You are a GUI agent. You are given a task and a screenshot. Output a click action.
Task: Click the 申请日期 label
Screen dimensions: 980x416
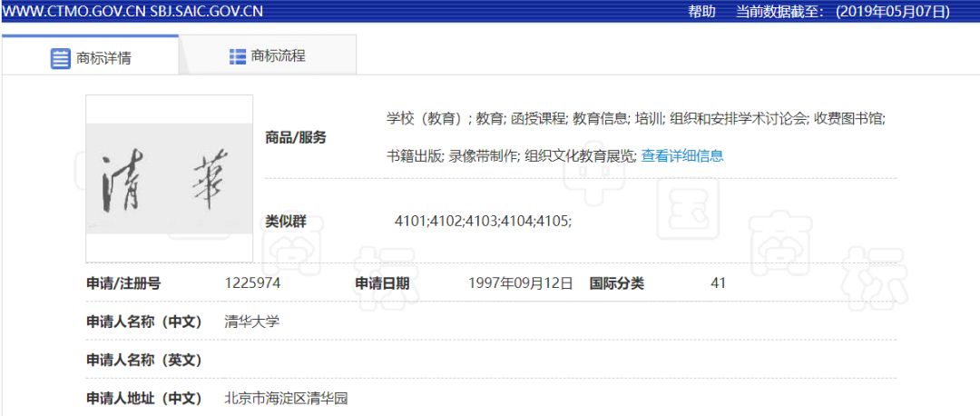pos(383,283)
